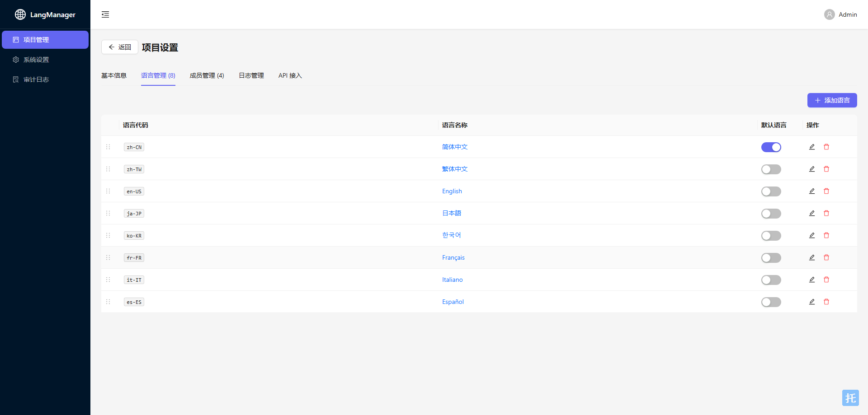The width and height of the screenshot is (868, 415).
Task: Edit the ja-JP language row
Action: [x=812, y=213]
